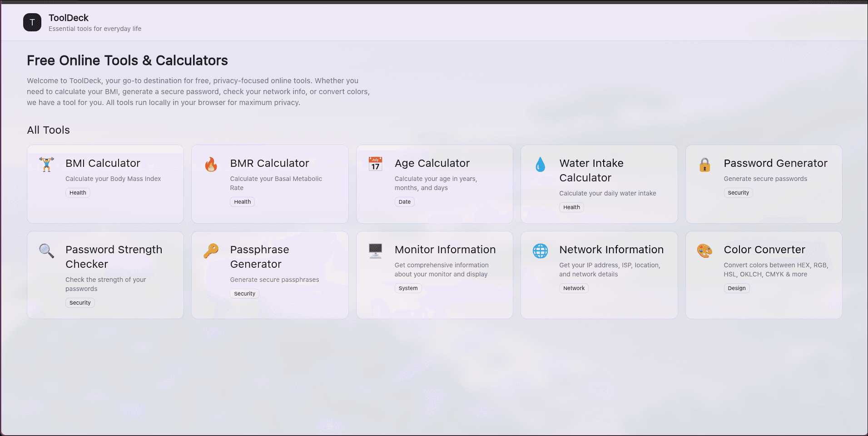Image resolution: width=868 pixels, height=436 pixels.
Task: Open the Water Intake Calculator title
Action: pyautogui.click(x=591, y=170)
